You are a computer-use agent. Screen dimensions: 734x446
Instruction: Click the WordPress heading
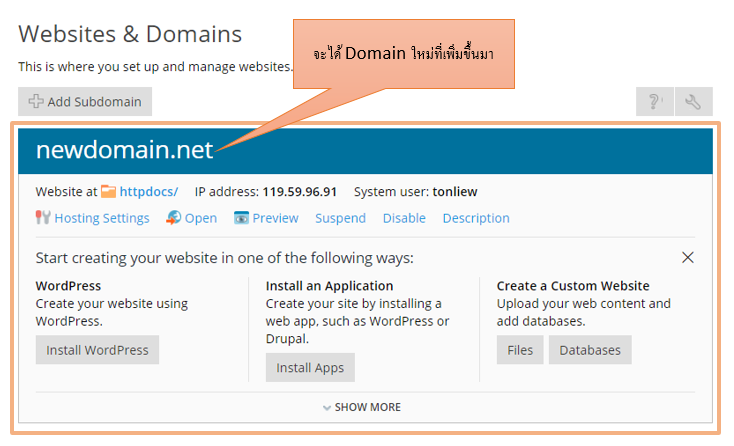(68, 286)
